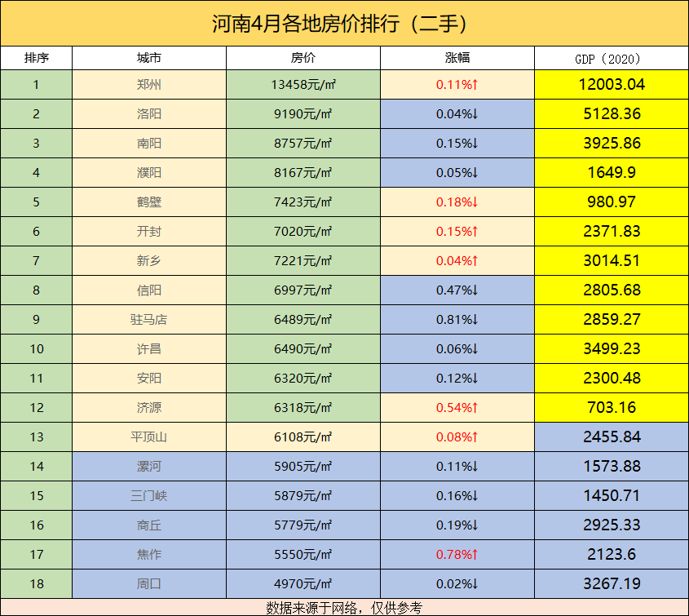The height and width of the screenshot is (616, 689).
Task: Select the GDP（2020）column header
Action: 610,58
